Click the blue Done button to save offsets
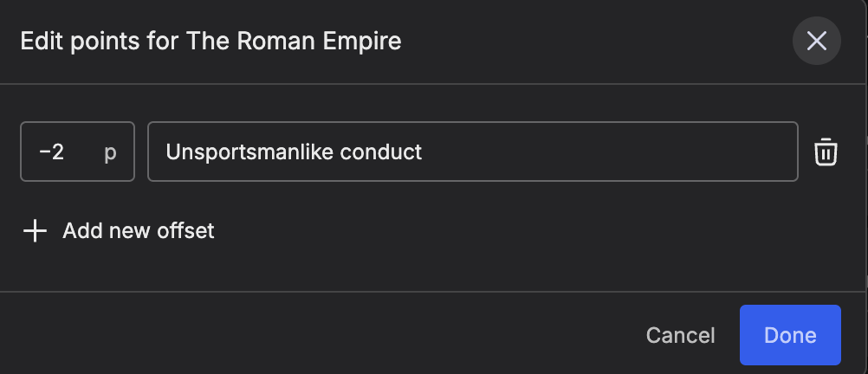Screen dimensions: 868x374 tap(789, 335)
